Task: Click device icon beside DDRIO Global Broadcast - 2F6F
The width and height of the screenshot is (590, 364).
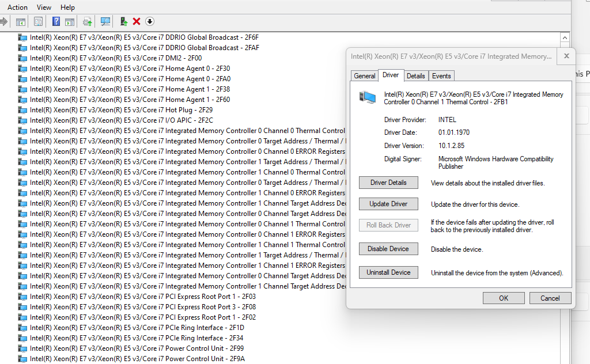Action: click(x=22, y=37)
